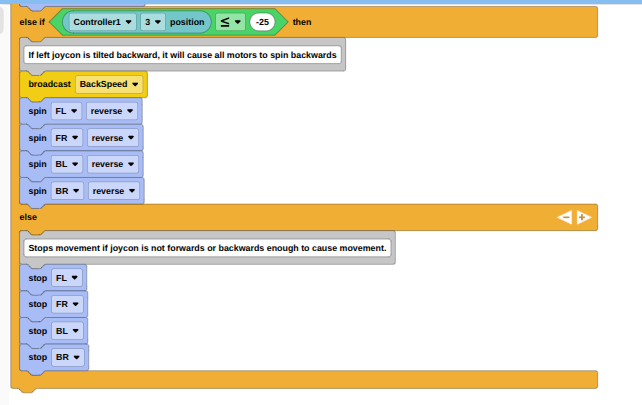Image resolution: width=642 pixels, height=405 pixels.
Task: Open reverse direction dropdown for spin FR
Action: (113, 138)
